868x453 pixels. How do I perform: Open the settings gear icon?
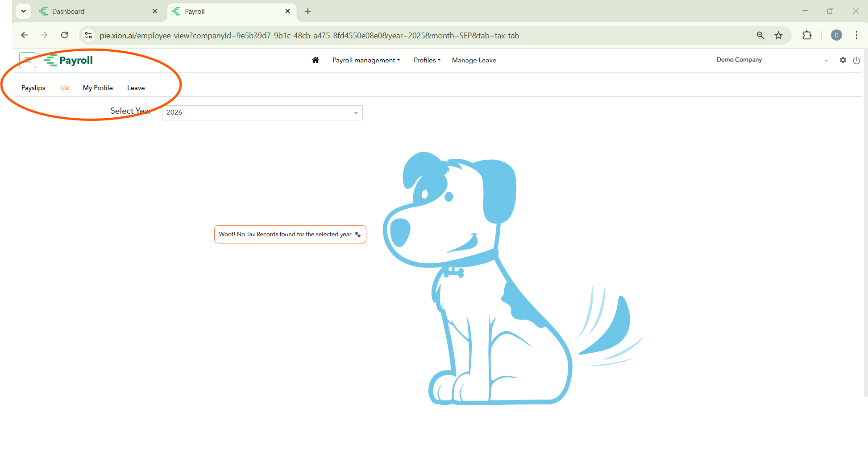[x=843, y=60]
